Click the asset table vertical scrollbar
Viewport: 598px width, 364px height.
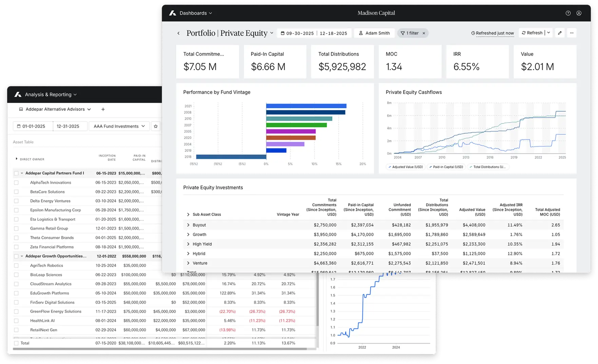[318, 299]
